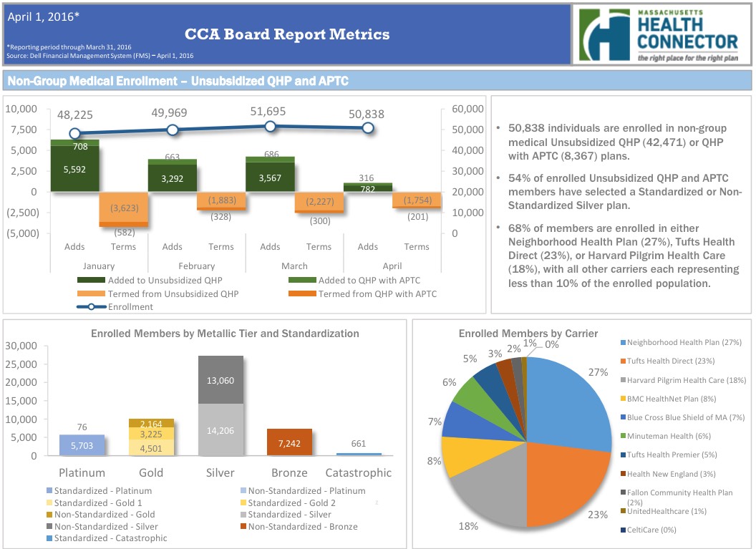
Task: Click the Non-Standardized - Bronze legend swatch
Action: pyautogui.click(x=242, y=527)
